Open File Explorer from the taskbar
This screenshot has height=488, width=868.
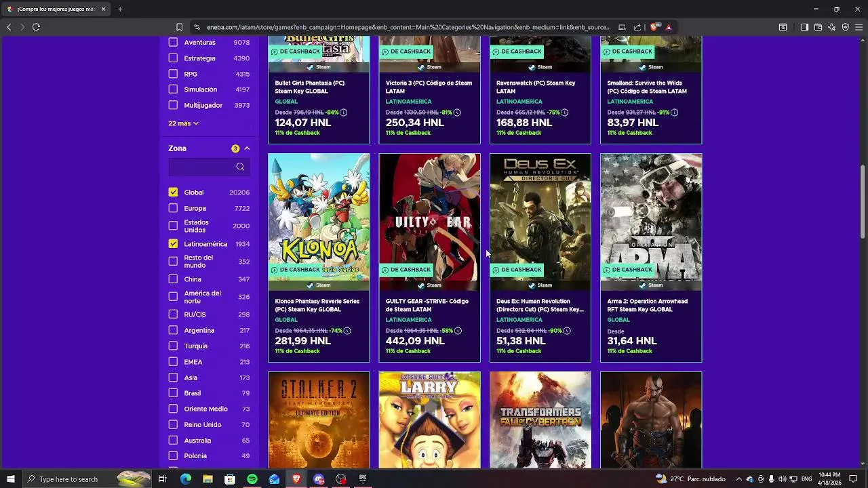coord(208,479)
